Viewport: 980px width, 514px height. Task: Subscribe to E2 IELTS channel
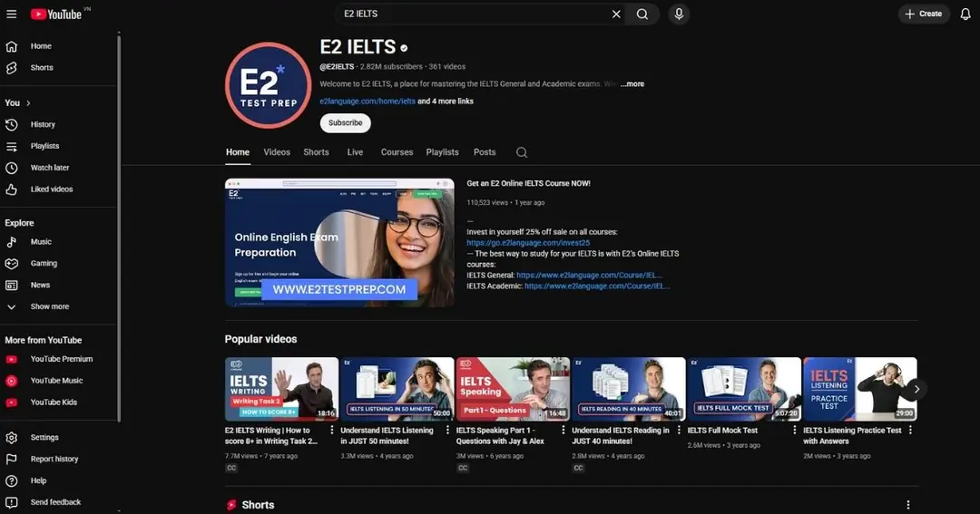[345, 123]
